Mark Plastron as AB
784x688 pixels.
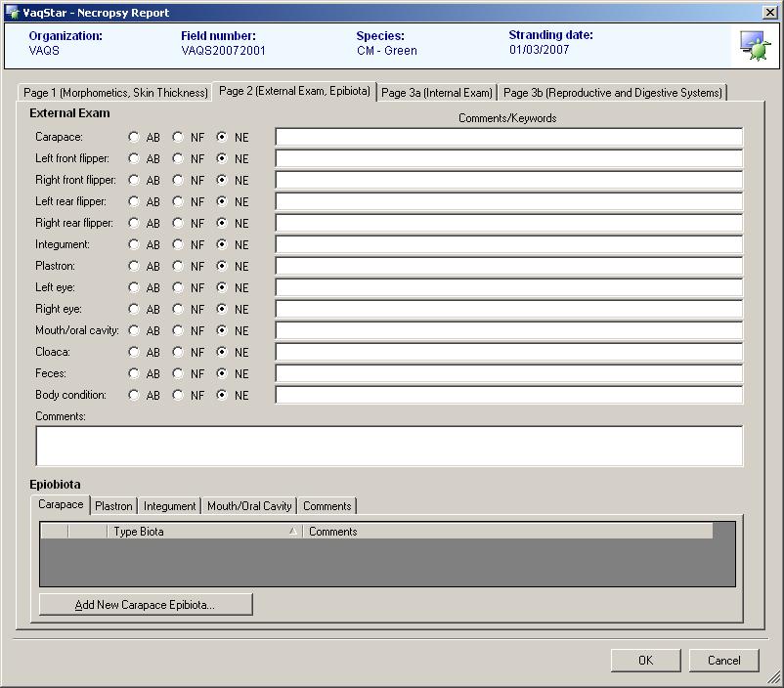134,266
